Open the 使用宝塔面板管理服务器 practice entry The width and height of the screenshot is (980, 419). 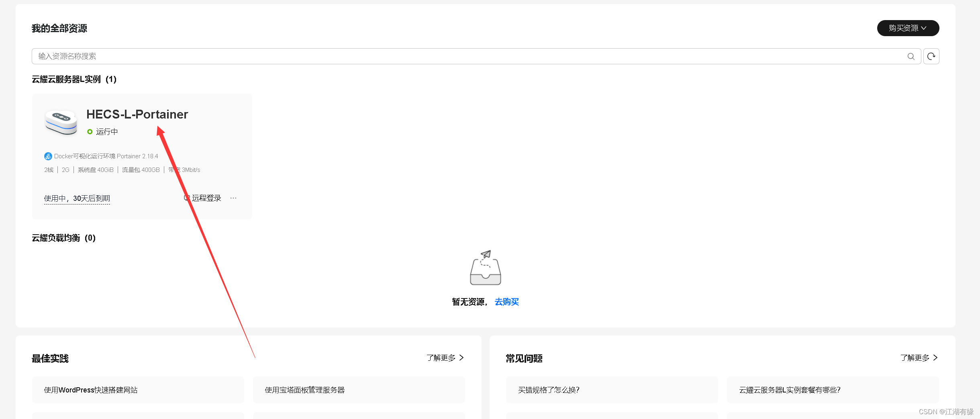coord(305,389)
